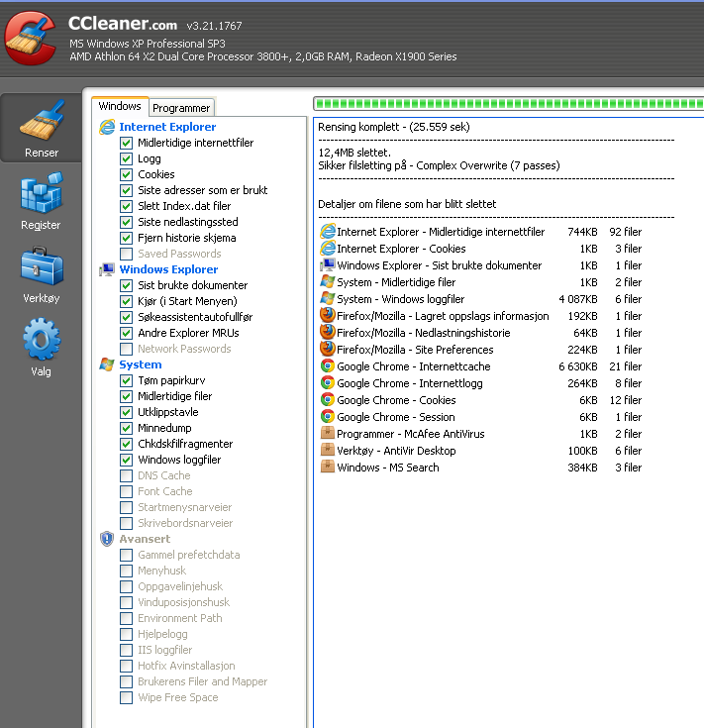Uncheck Tøm papirkurv checkbox
Viewport: 704px width, 728px height.
point(126,380)
